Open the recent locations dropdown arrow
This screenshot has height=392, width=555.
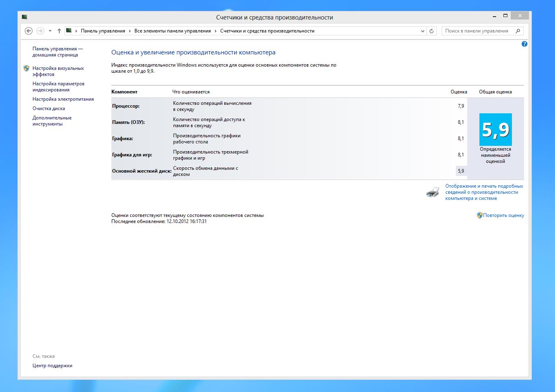(x=50, y=31)
